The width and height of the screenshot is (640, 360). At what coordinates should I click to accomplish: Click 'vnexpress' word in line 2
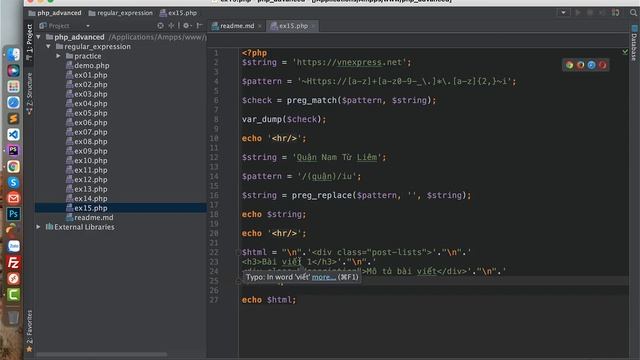tap(359, 62)
